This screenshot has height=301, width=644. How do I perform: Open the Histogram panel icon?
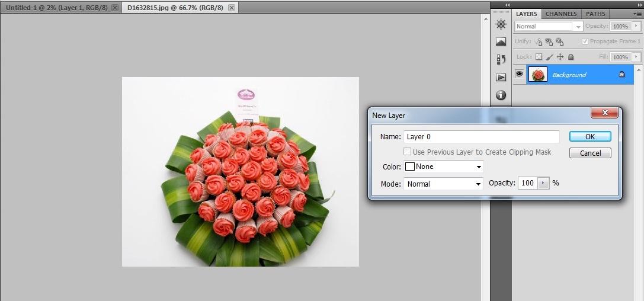pos(501,41)
